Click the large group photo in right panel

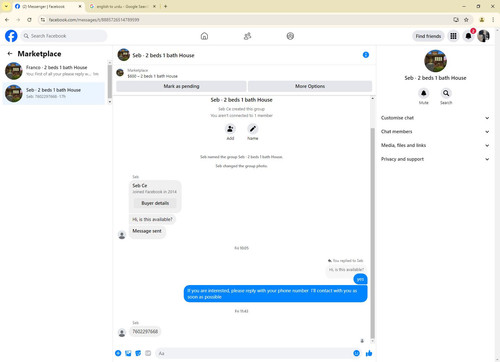tap(435, 61)
